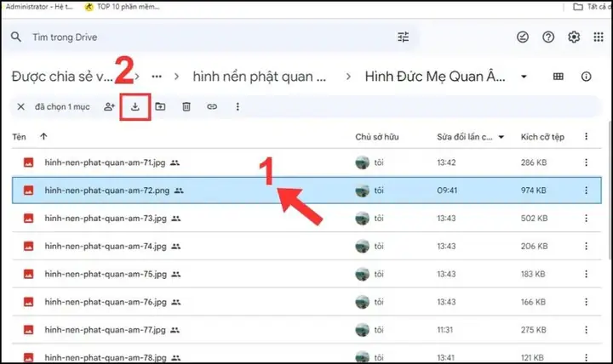Screen dimensions: 613x364
Task: Open the Sửa đổi lần c... sort dropdown
Action: point(501,137)
